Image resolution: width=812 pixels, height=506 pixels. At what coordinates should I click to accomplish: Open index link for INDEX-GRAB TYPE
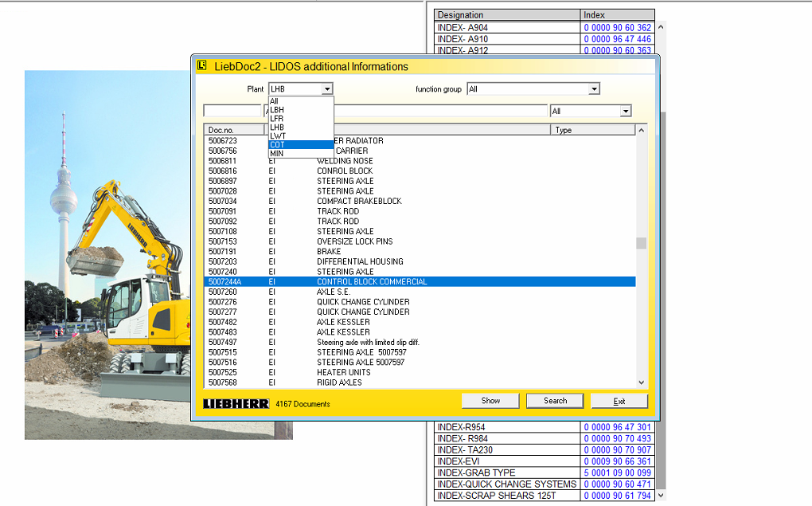click(x=617, y=473)
